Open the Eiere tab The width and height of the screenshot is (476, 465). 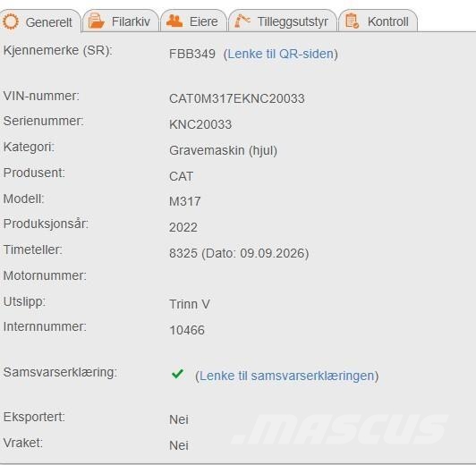[193, 21]
